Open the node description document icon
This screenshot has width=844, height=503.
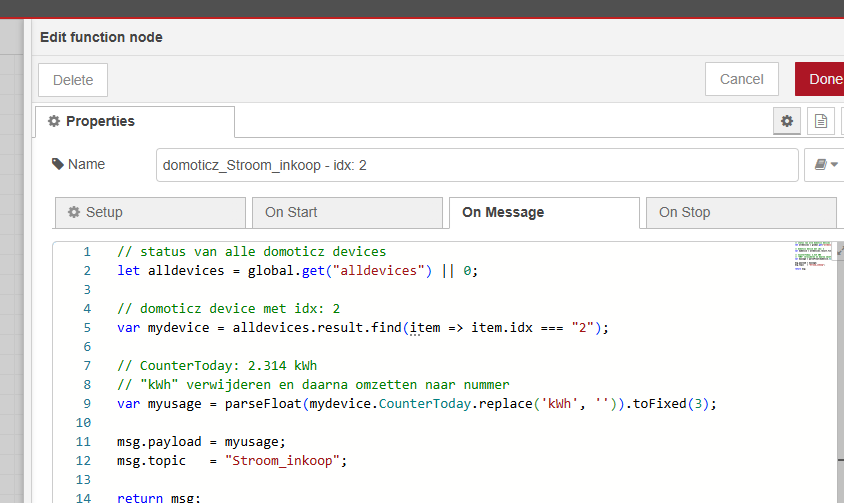tap(821, 121)
